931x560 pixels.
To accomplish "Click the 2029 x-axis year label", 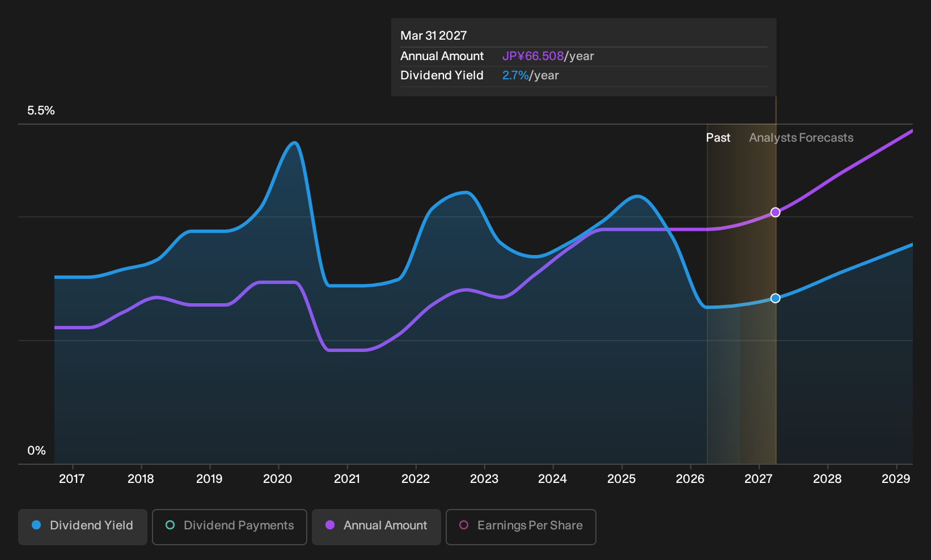I will click(896, 479).
